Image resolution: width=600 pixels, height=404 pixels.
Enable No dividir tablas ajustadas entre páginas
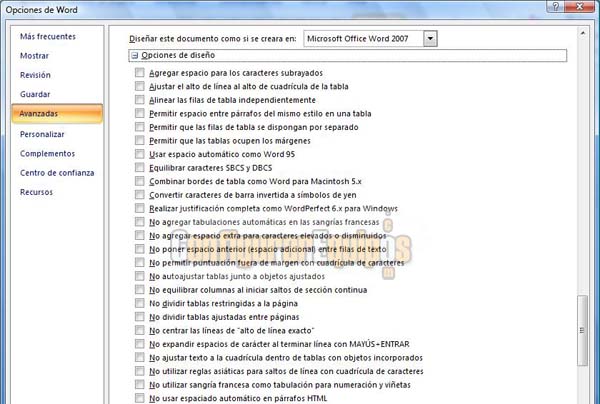(x=140, y=317)
